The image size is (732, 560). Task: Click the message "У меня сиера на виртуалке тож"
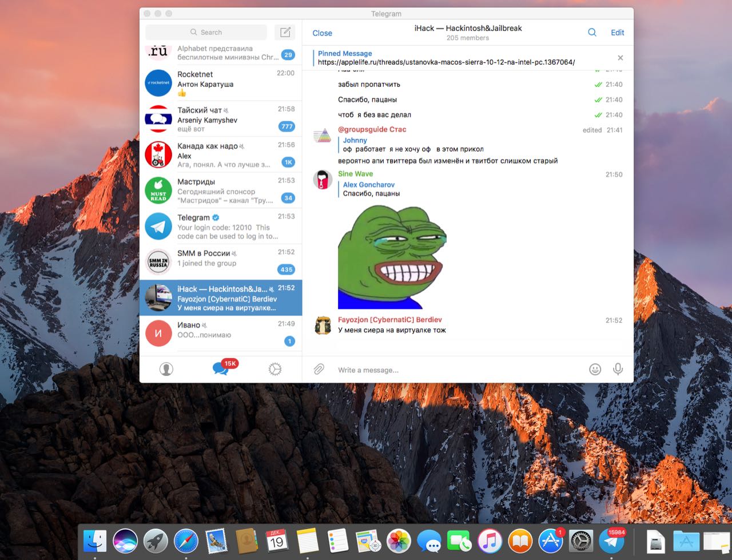pyautogui.click(x=392, y=330)
